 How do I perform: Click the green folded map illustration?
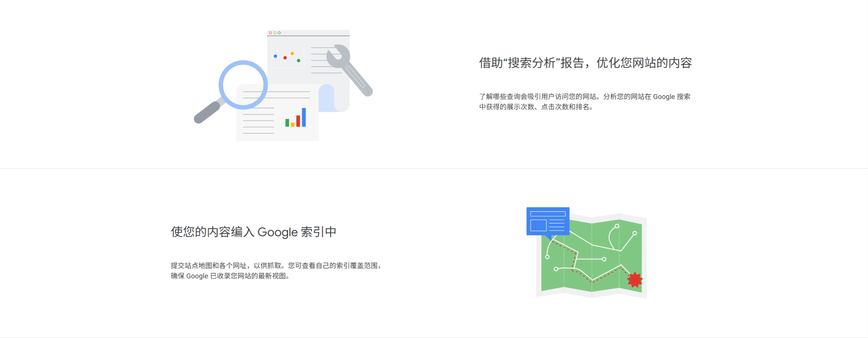(591, 256)
